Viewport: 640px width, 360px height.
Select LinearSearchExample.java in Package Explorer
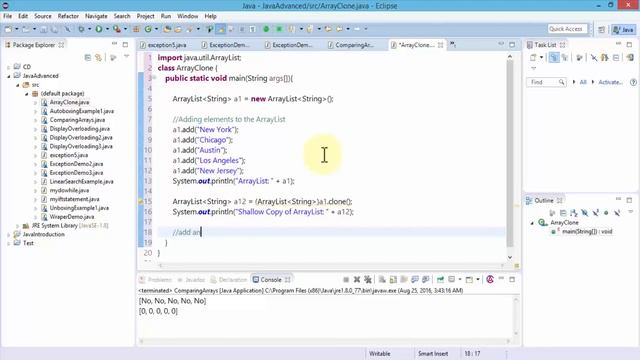(81, 182)
